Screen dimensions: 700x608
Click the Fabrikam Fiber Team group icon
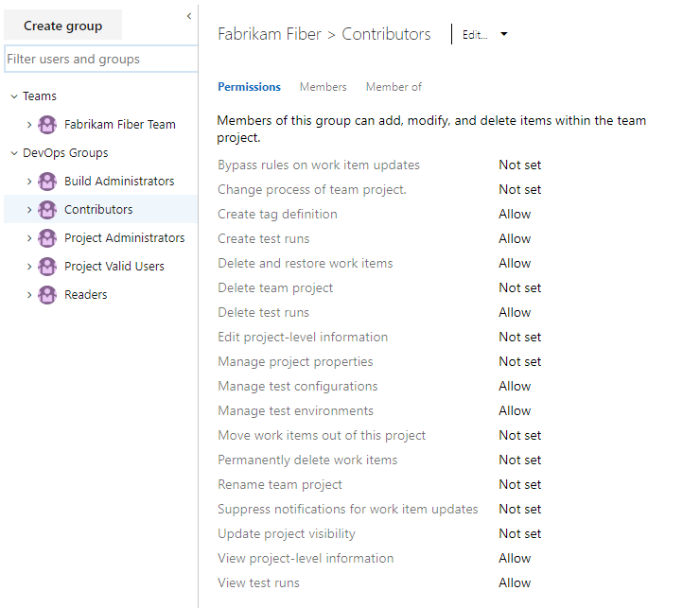click(x=47, y=125)
